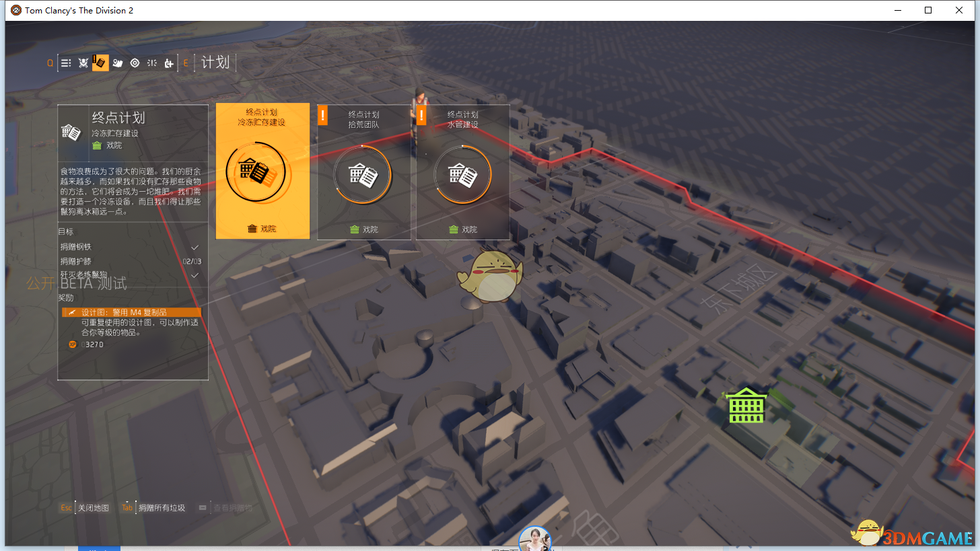Click the 02/03 progress count

(192, 261)
